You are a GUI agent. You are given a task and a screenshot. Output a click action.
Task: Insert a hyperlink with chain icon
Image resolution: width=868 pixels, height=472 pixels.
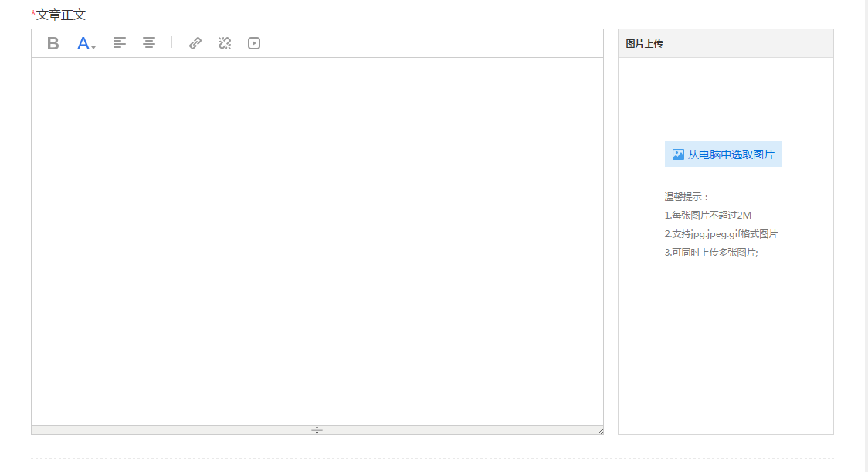[x=195, y=43]
